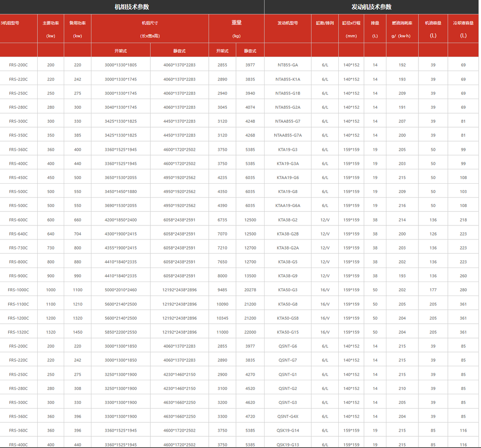Screen dimensions: 481x448
Task: Select engine model KTAA19-G6A cell
Action: click(x=288, y=205)
